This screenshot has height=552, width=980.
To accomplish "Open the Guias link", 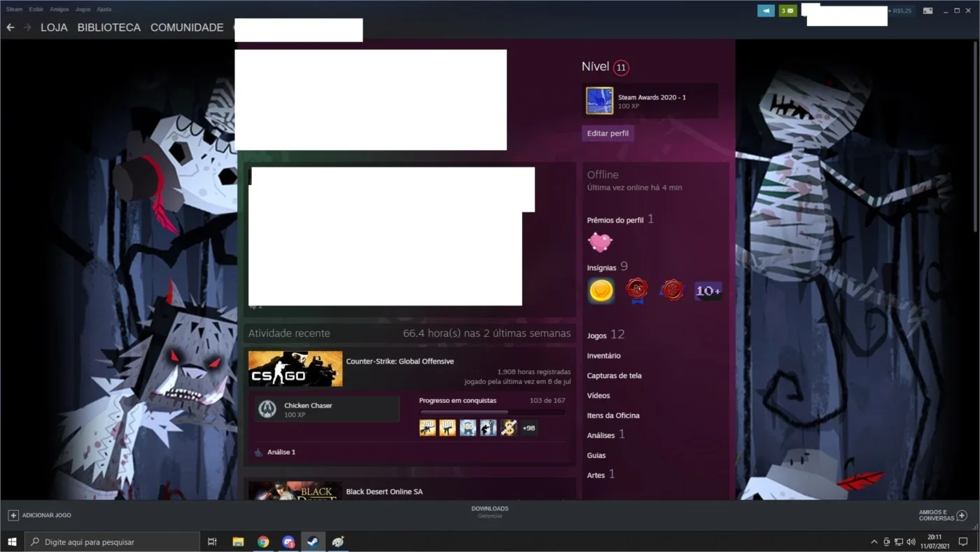I will point(596,455).
